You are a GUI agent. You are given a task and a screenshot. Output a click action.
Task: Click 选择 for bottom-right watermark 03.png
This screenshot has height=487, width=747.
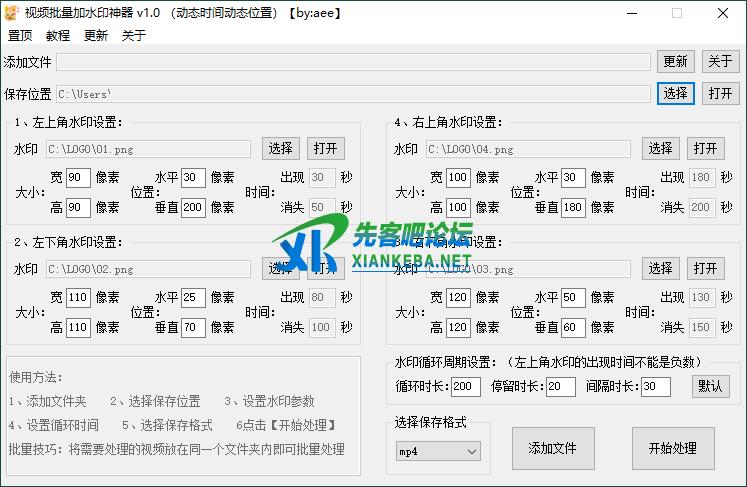pyautogui.click(x=660, y=269)
